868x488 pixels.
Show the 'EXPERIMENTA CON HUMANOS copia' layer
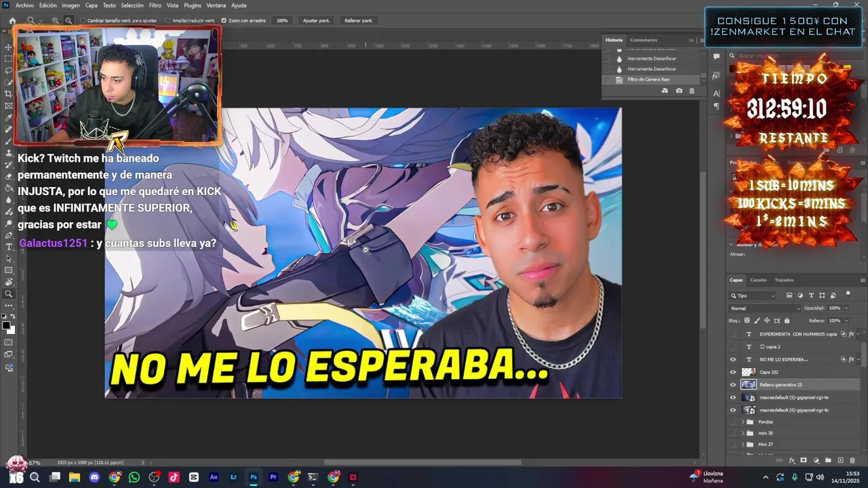[732, 334]
